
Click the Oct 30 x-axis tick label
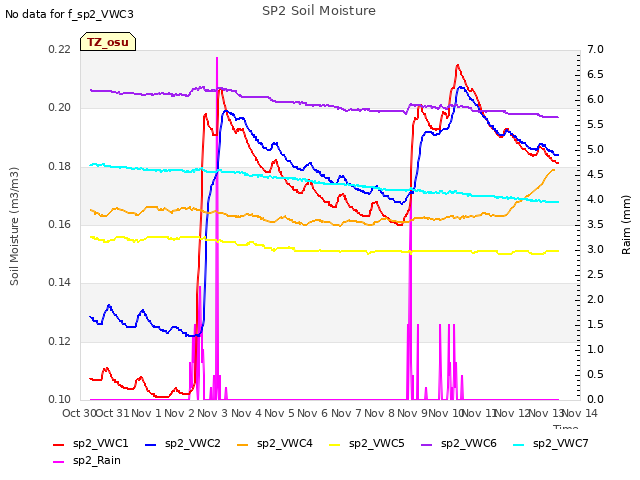click(x=79, y=413)
